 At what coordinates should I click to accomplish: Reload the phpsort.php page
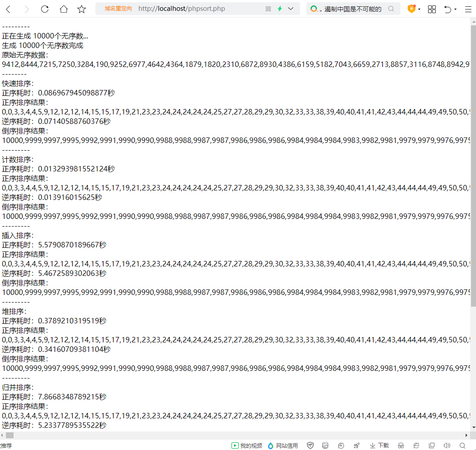45,9
